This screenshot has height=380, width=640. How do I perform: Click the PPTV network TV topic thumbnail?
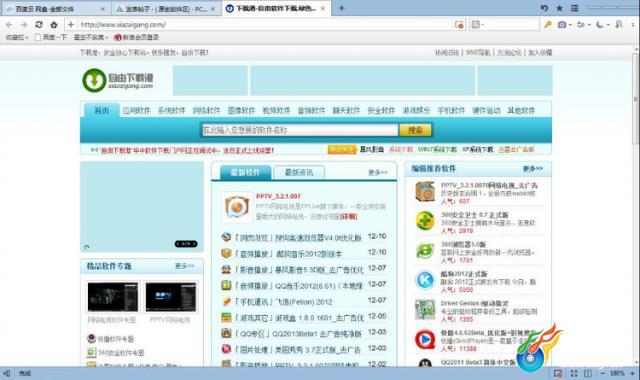171,297
